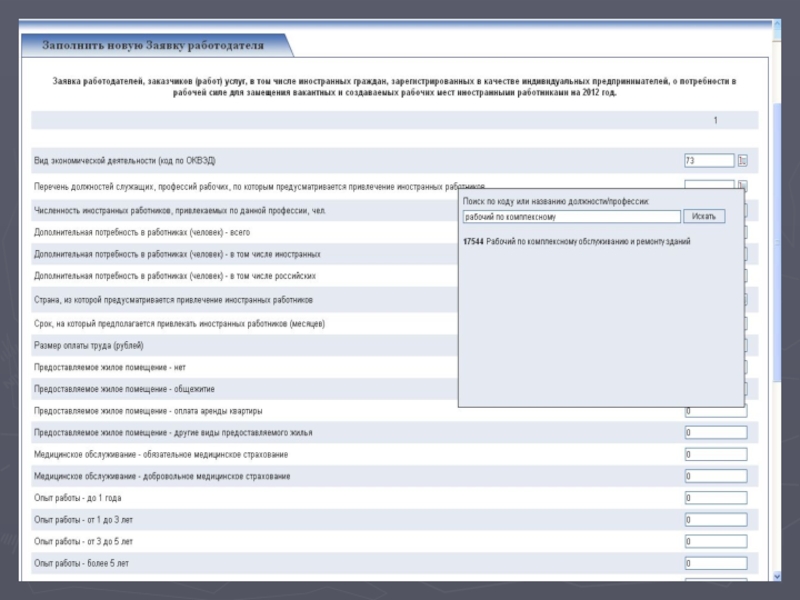Click the 'другие виды предоставляемого жилья' value field
This screenshot has height=600, width=800.
(x=715, y=433)
